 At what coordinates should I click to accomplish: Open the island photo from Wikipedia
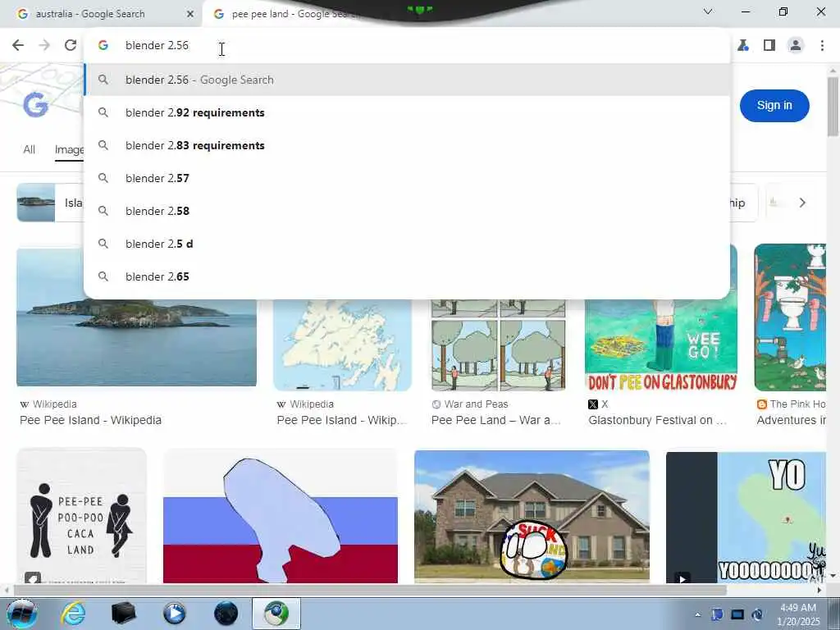point(137,343)
